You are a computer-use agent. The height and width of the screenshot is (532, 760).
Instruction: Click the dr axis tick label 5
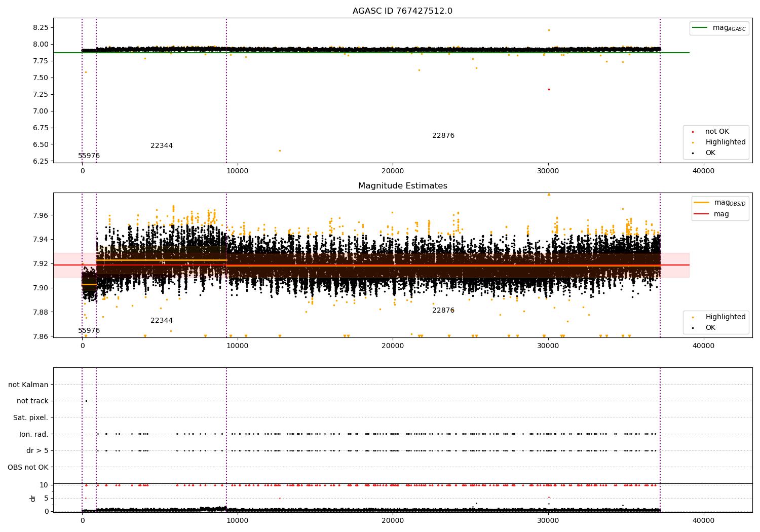(x=46, y=498)
